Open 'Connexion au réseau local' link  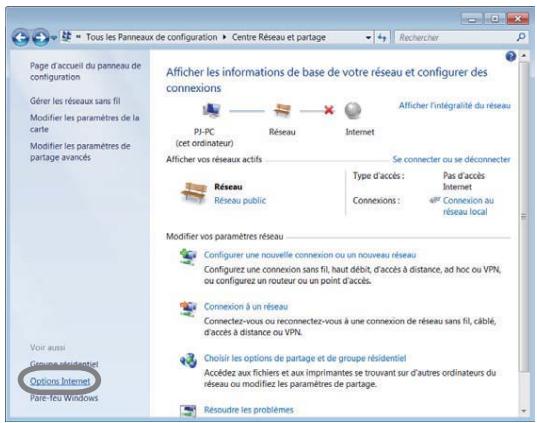pyautogui.click(x=468, y=206)
